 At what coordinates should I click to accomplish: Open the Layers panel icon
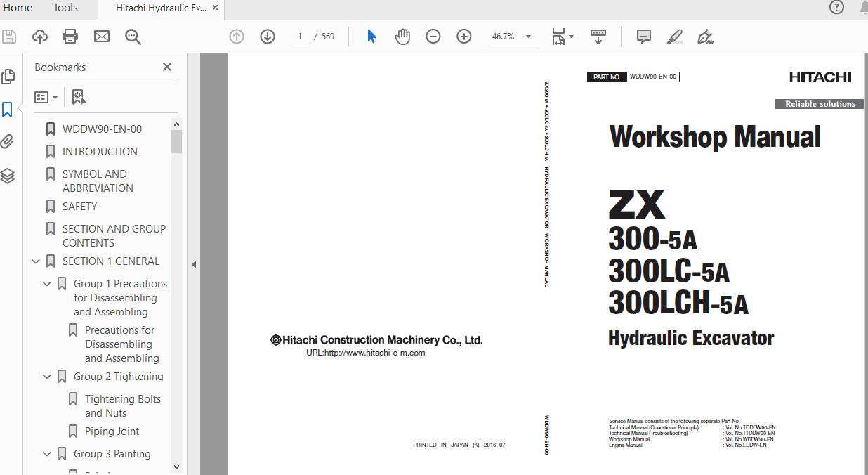click(x=8, y=176)
